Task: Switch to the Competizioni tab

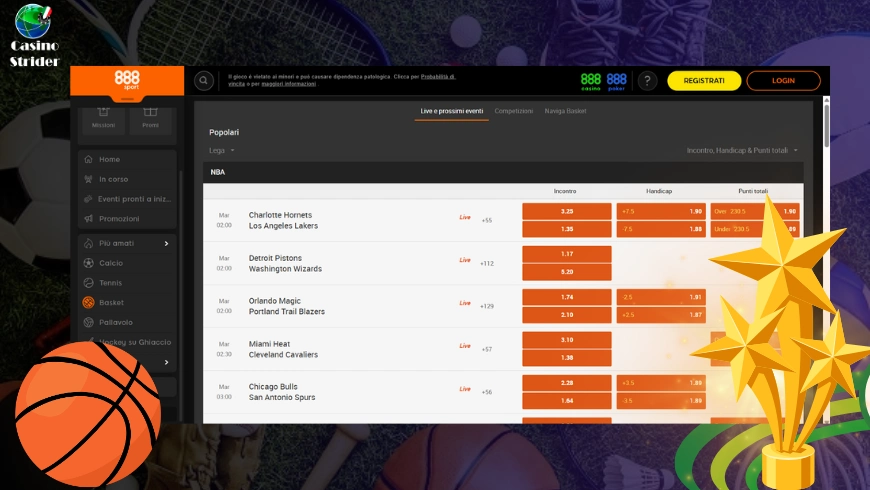Action: [513, 111]
